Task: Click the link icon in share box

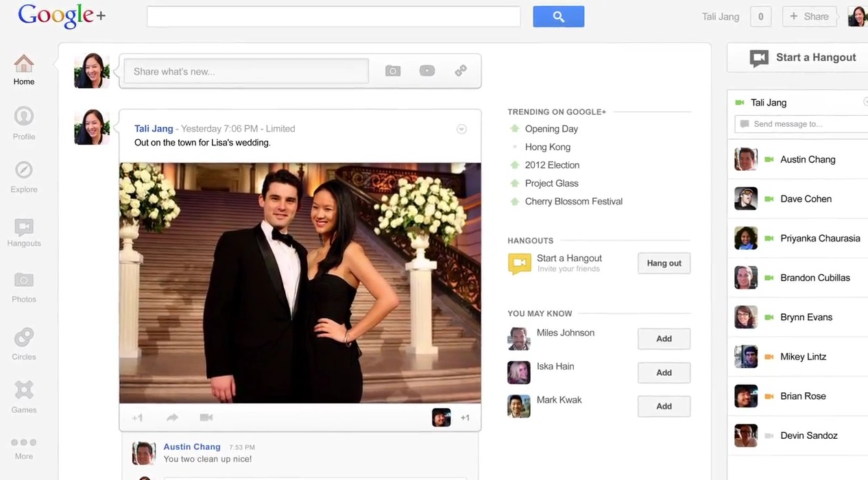Action: [x=461, y=71]
